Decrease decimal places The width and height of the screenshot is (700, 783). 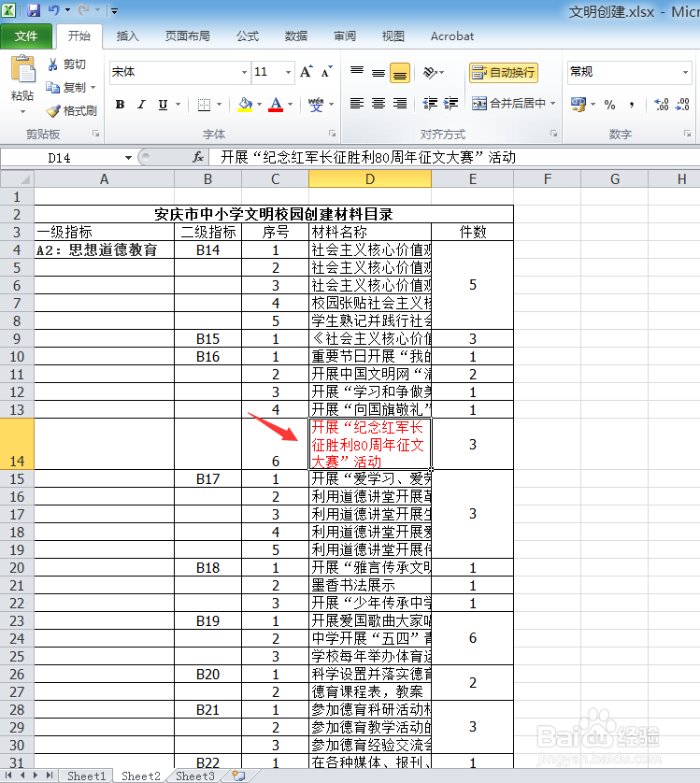pos(682,105)
